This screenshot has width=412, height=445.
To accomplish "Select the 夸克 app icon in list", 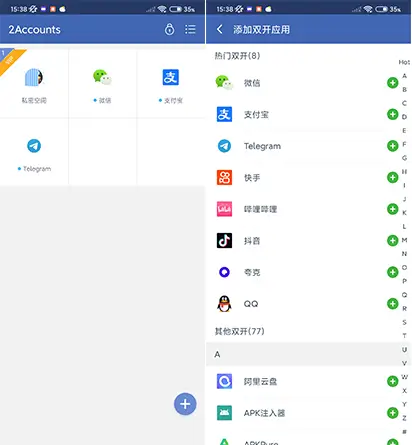I will [224, 272].
